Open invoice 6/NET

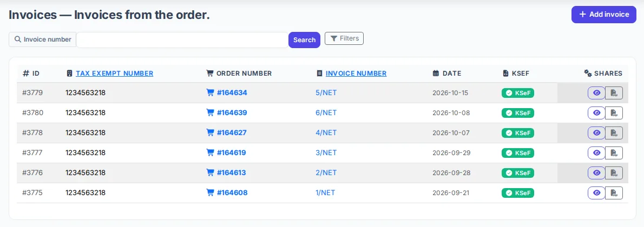pyautogui.click(x=326, y=113)
